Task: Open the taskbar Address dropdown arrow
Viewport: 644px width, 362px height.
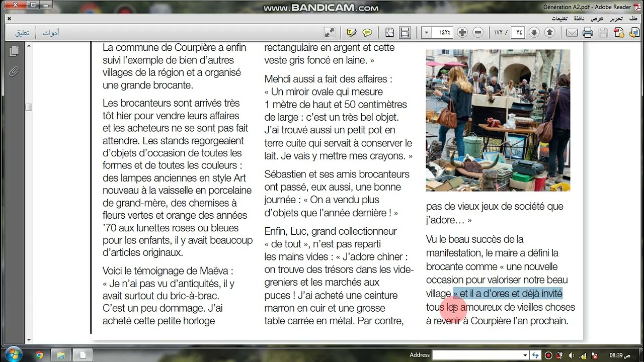Action: click(525, 355)
